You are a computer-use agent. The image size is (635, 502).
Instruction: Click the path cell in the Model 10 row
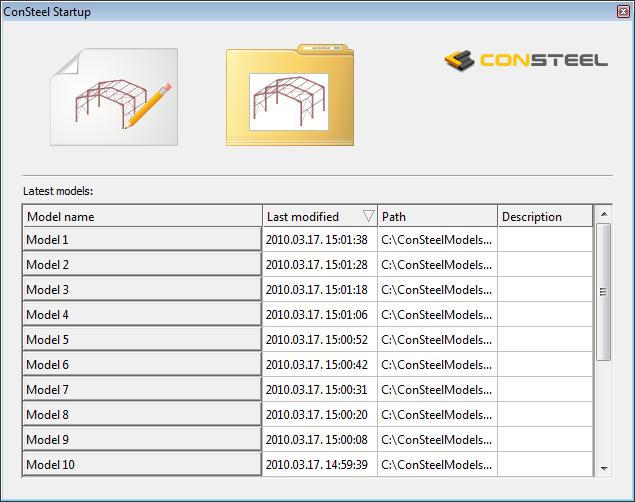pos(437,464)
